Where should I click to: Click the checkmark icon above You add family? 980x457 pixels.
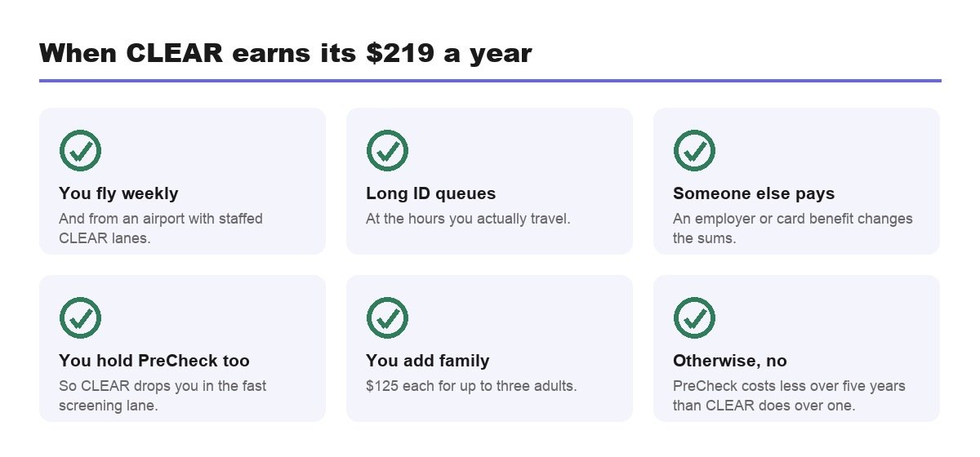click(x=387, y=317)
